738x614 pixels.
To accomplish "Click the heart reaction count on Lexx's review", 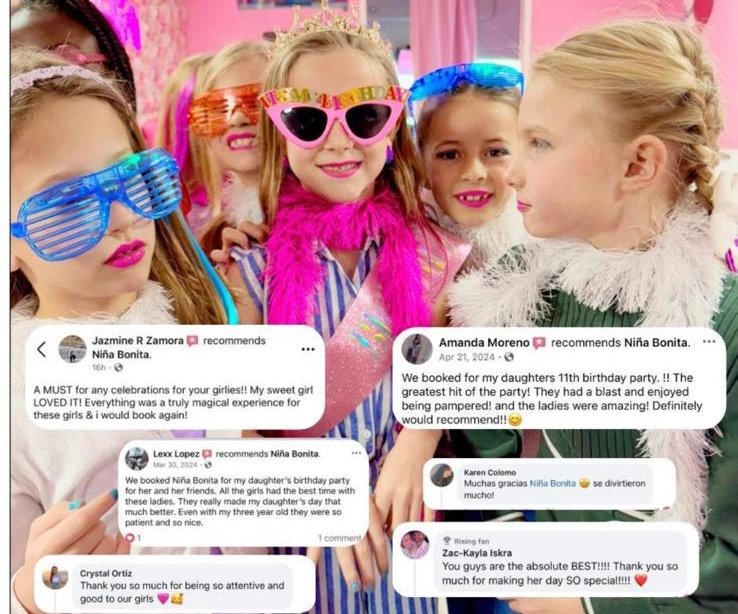I will tap(133, 537).
